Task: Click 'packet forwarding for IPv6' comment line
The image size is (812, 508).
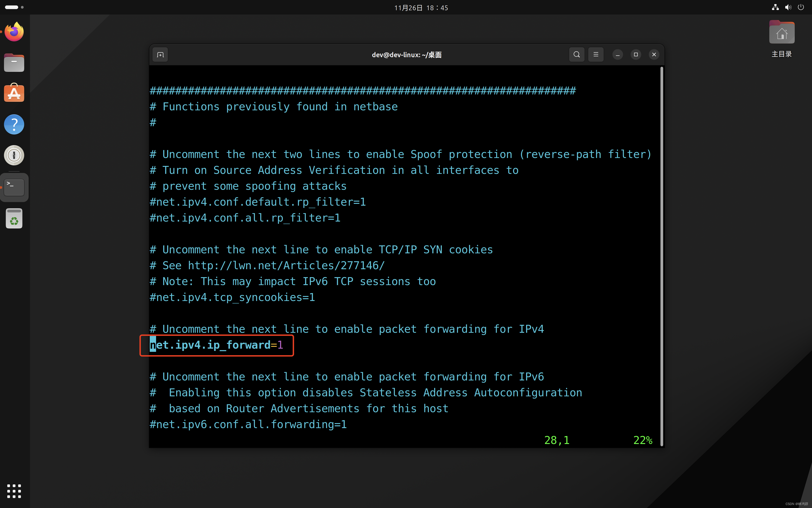Action: click(347, 377)
